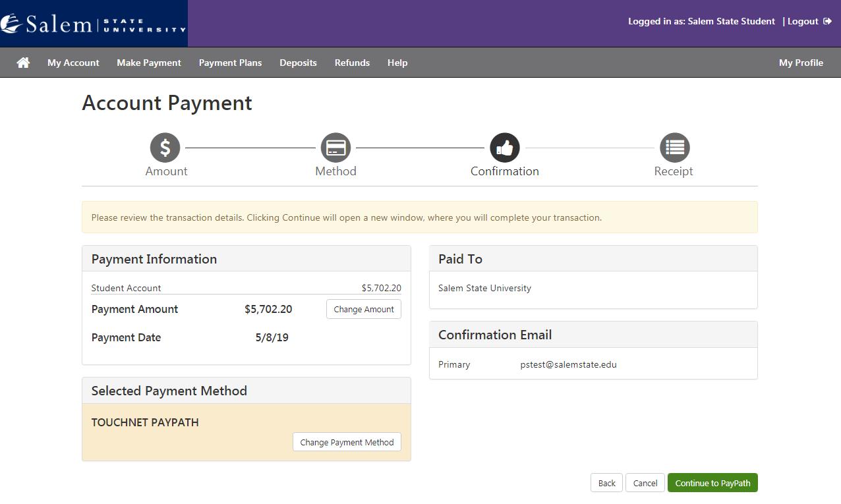
Task: Click the Change Amount button
Action: pos(364,309)
